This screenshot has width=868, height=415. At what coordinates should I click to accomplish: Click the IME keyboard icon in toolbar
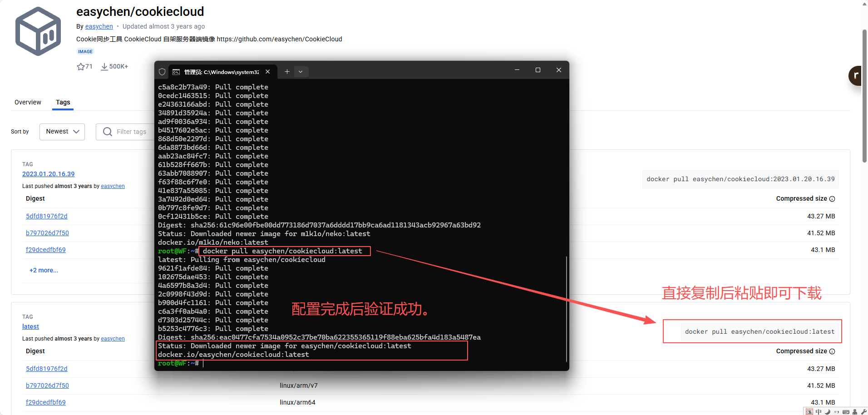[846, 412]
